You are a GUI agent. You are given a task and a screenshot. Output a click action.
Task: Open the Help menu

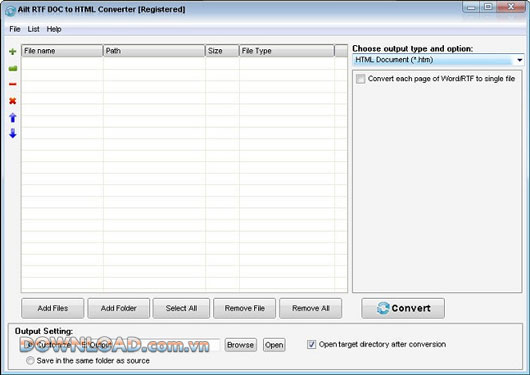click(x=54, y=29)
